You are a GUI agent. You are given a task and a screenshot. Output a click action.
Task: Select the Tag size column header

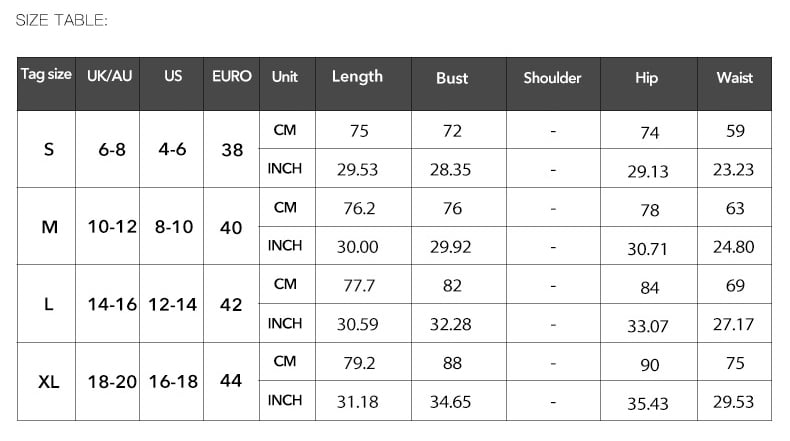tap(47, 75)
